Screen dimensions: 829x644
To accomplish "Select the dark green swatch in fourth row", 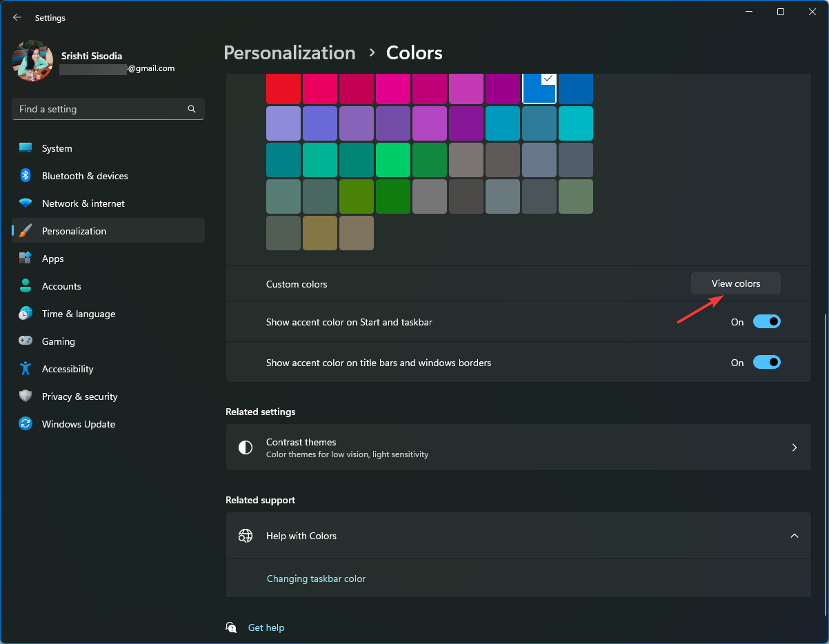I will pyautogui.click(x=393, y=197).
